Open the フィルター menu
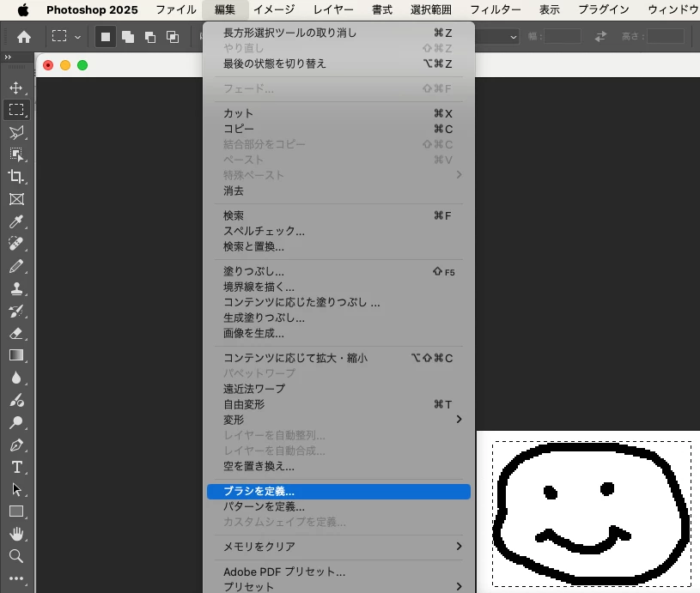The height and width of the screenshot is (593, 700). click(x=495, y=9)
